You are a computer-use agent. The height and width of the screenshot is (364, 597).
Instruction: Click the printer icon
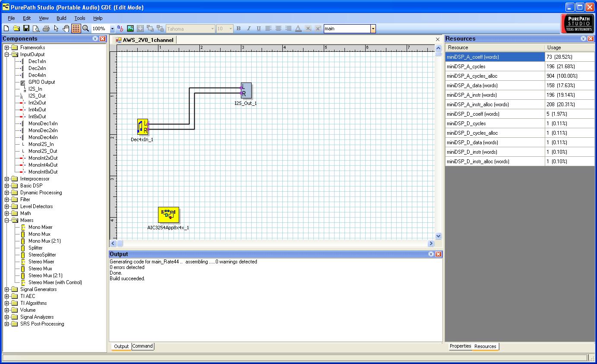[x=46, y=28]
